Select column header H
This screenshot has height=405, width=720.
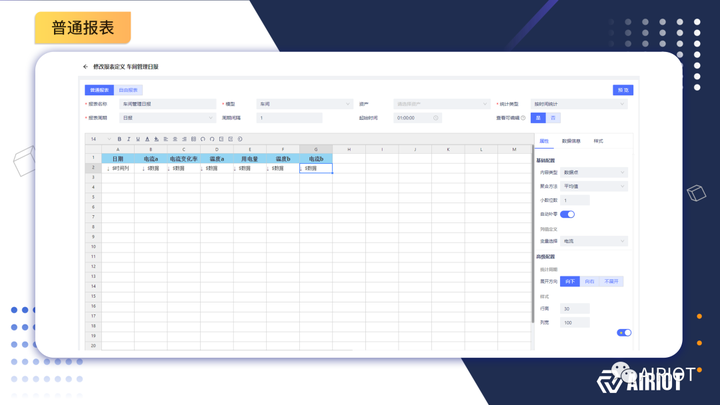click(349, 150)
